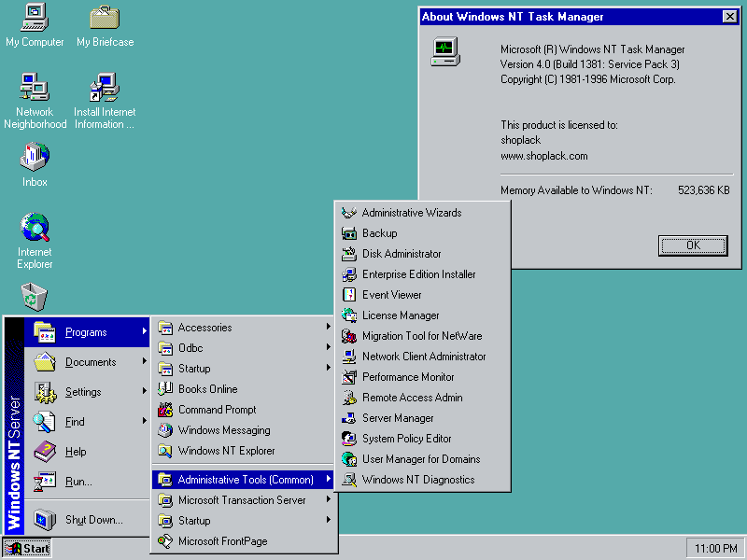Expand the Programs submenu arrow
This screenshot has height=560, width=747.
(145, 331)
